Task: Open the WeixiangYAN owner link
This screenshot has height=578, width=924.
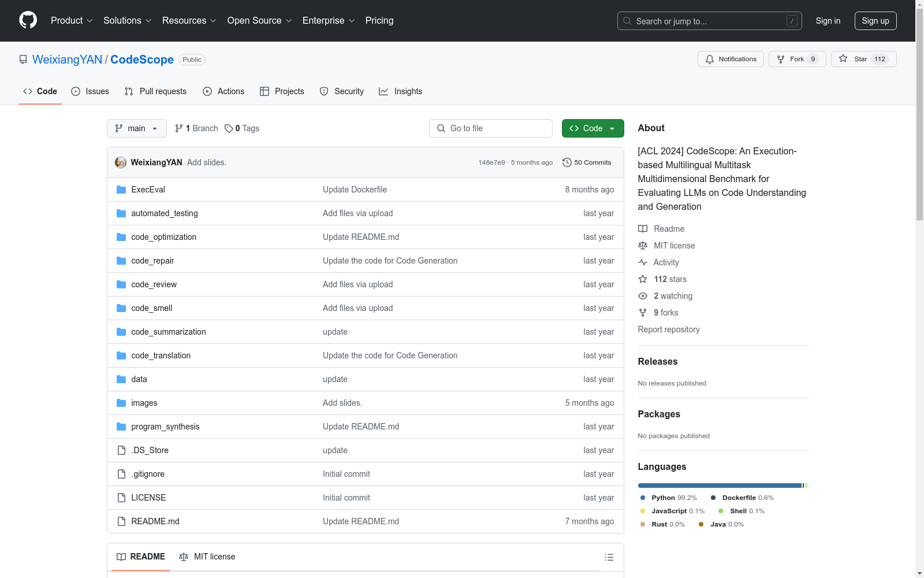Action: pos(67,60)
